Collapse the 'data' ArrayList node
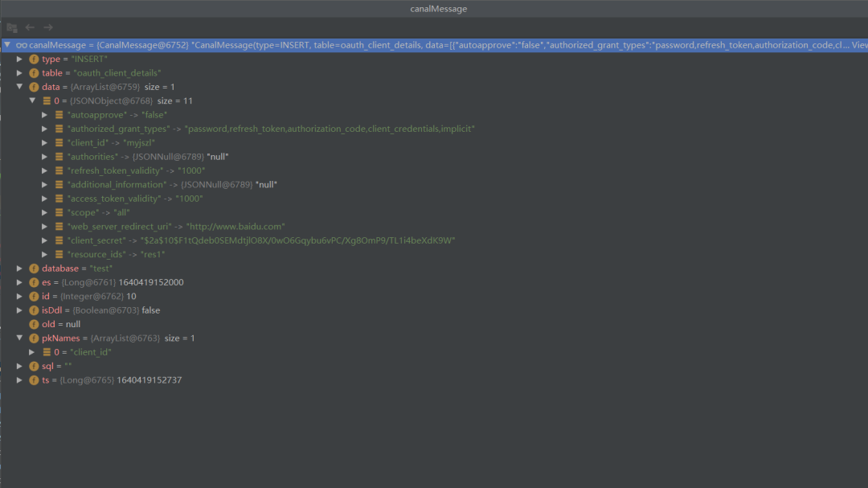Screen dimensions: 868x488 [19, 86]
